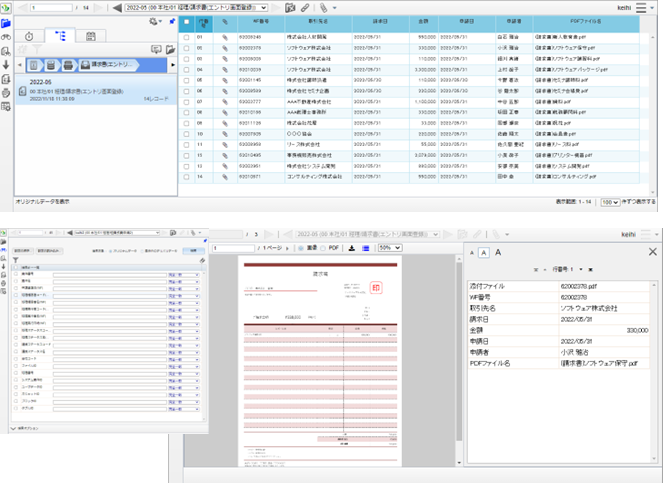Switch to the tree structure tab

(60, 36)
